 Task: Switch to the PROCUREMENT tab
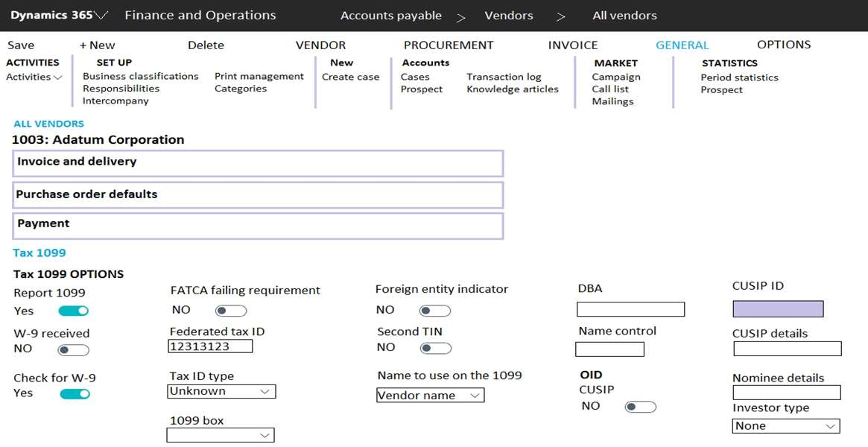tap(448, 45)
